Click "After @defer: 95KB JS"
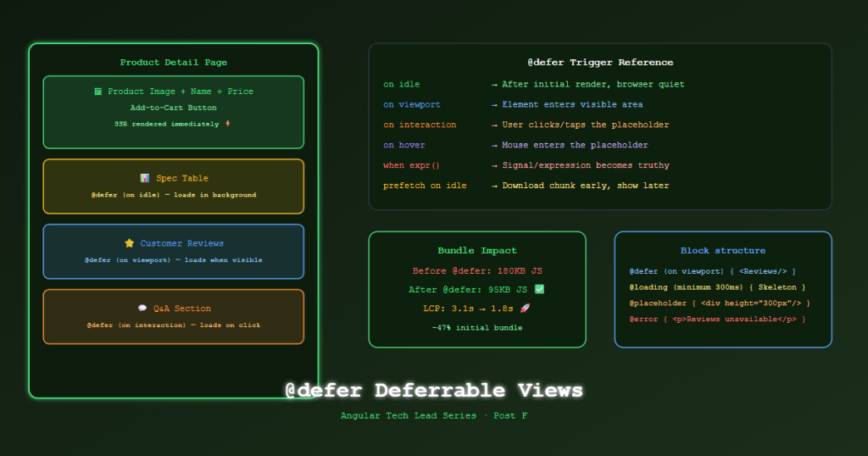The width and height of the screenshot is (868, 456). click(x=468, y=289)
